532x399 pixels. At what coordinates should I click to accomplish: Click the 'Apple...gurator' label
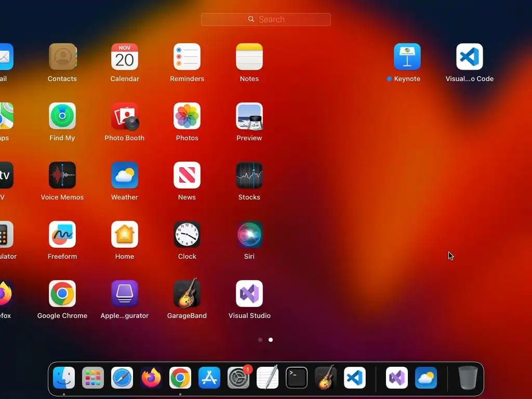click(x=125, y=315)
